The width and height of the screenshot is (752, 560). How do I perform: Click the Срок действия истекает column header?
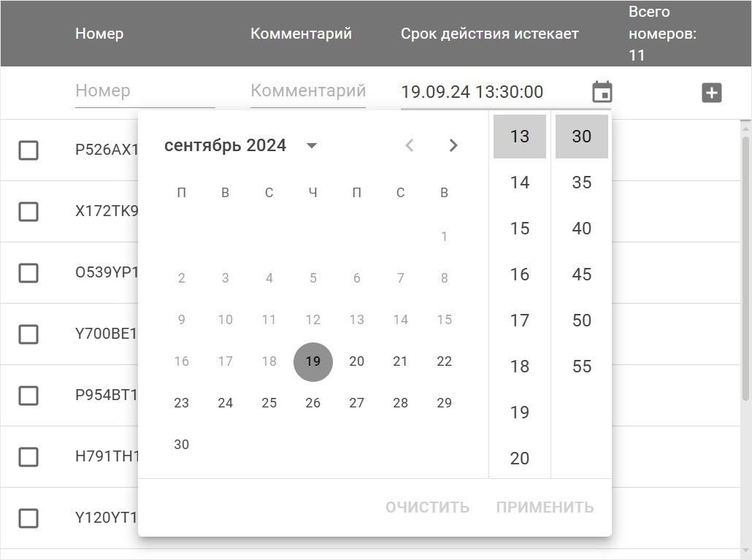(489, 34)
